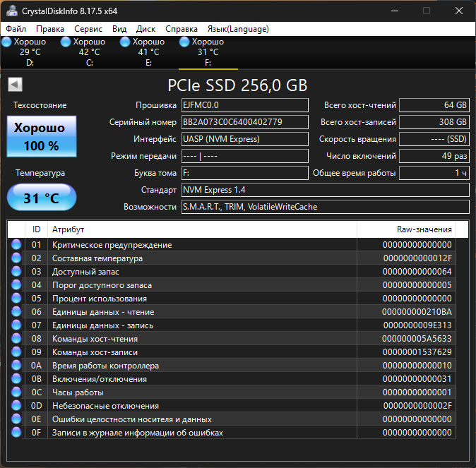Click raw value 00000000000064
Screen dimensions: 476x468
tap(417, 272)
